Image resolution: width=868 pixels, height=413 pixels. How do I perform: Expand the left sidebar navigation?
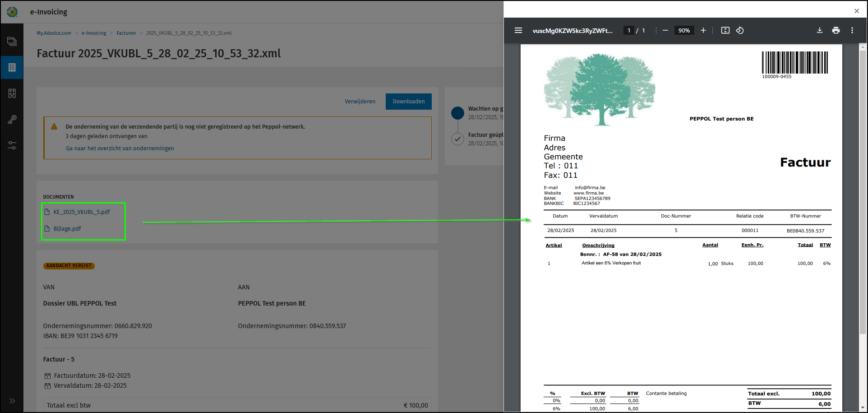coord(12,401)
